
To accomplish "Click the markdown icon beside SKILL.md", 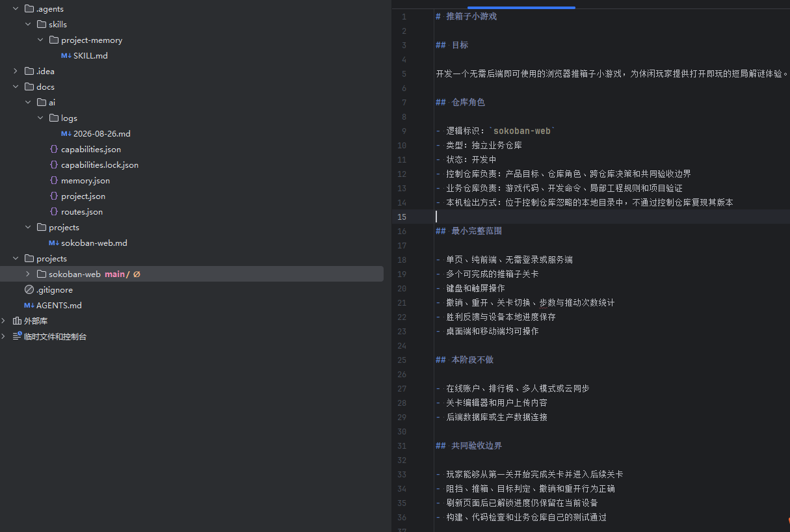I will (66, 55).
